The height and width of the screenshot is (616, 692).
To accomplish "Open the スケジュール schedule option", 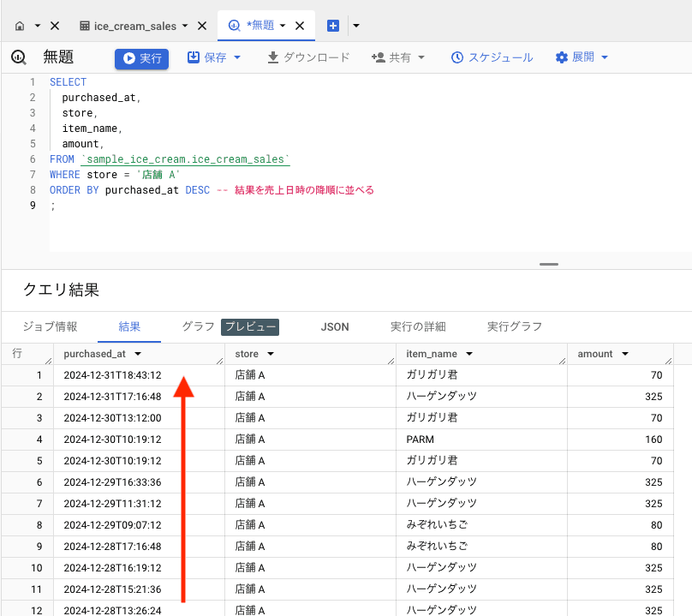I will coord(492,57).
